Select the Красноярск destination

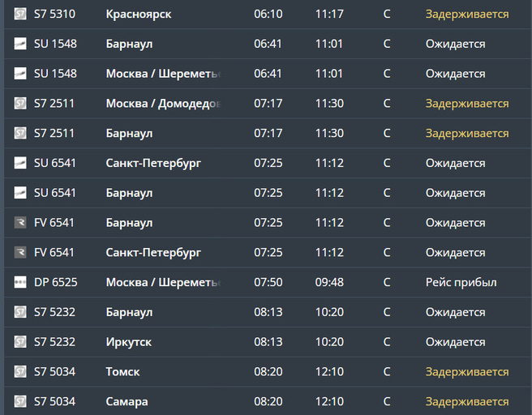pyautogui.click(x=139, y=14)
